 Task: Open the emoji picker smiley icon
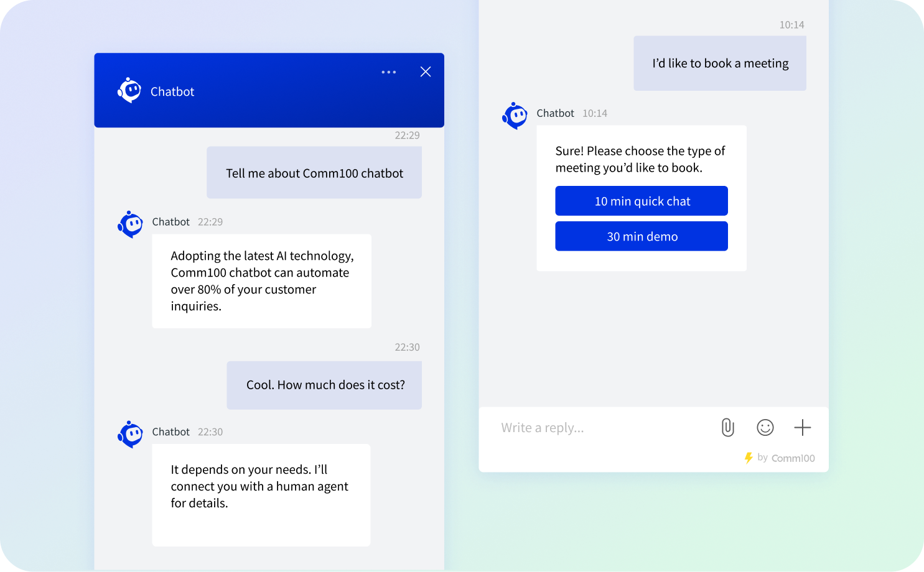point(765,427)
